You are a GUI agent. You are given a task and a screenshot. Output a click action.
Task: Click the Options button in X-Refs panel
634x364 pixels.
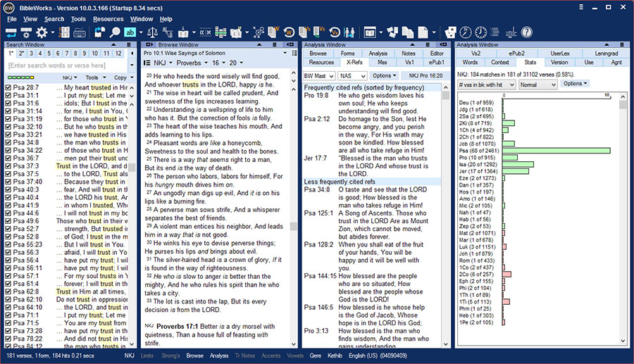click(384, 75)
